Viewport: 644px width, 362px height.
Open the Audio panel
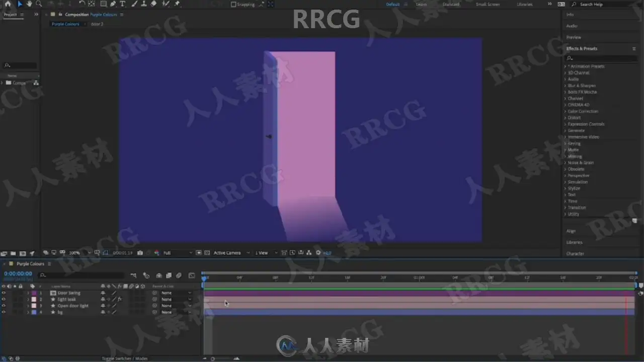(572, 26)
